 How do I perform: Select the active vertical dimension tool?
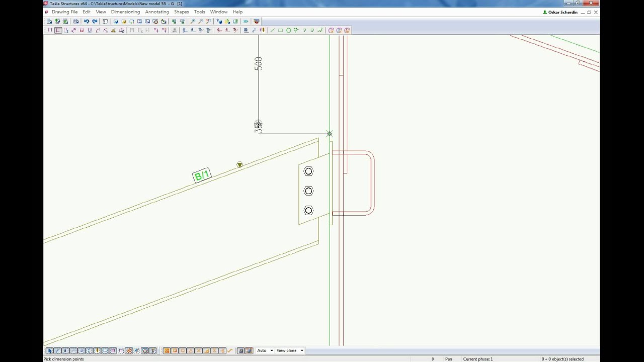[x=58, y=30]
